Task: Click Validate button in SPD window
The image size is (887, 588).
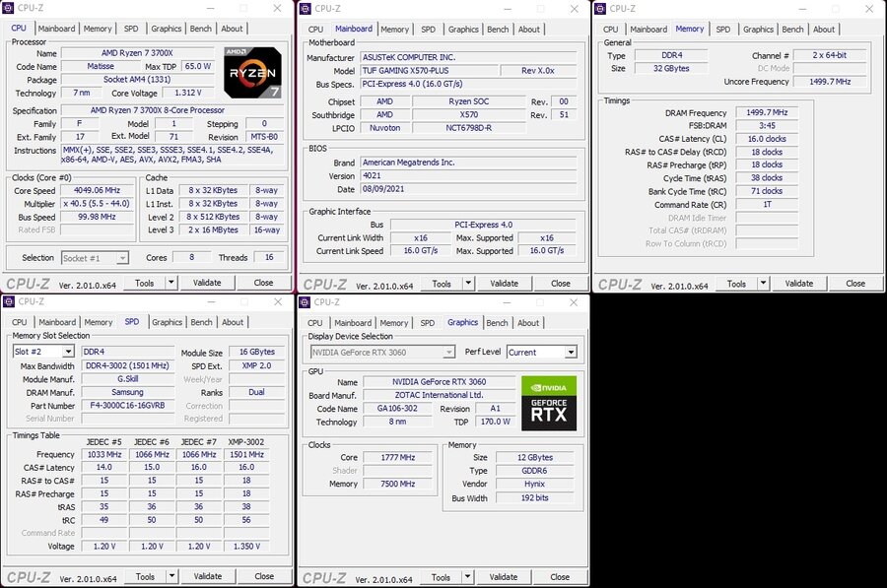Action: tap(208, 576)
